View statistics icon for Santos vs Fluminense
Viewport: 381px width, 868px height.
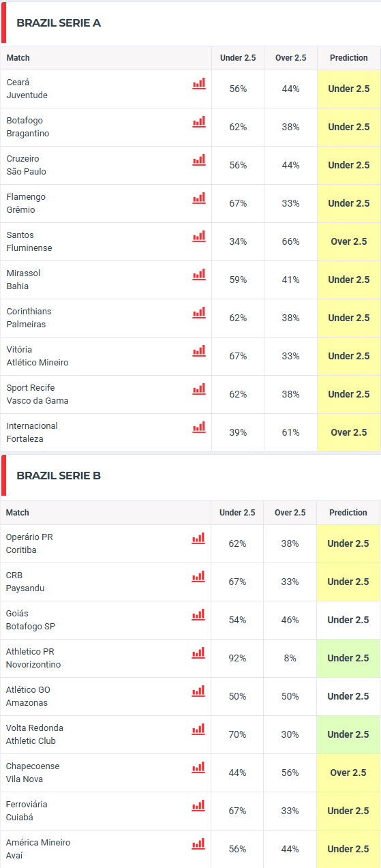pos(198,237)
